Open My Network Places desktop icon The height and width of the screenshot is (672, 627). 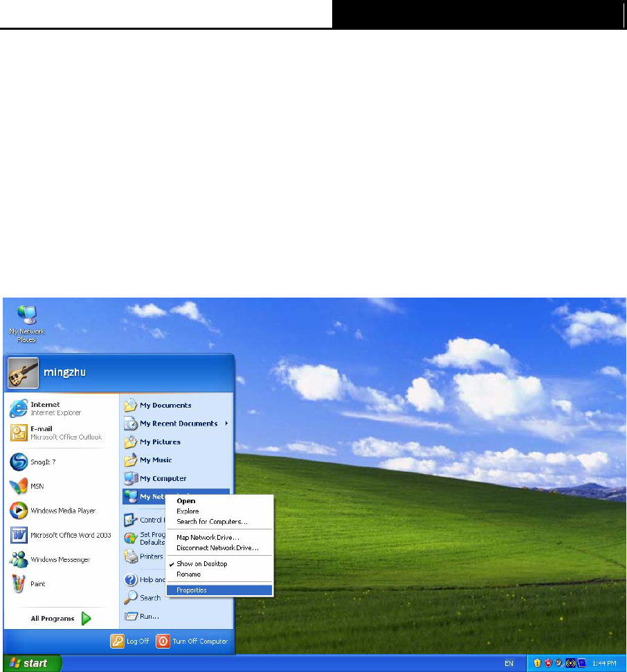pos(26,324)
